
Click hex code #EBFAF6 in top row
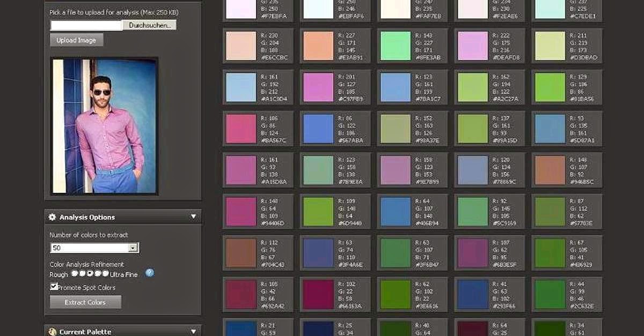(x=351, y=16)
